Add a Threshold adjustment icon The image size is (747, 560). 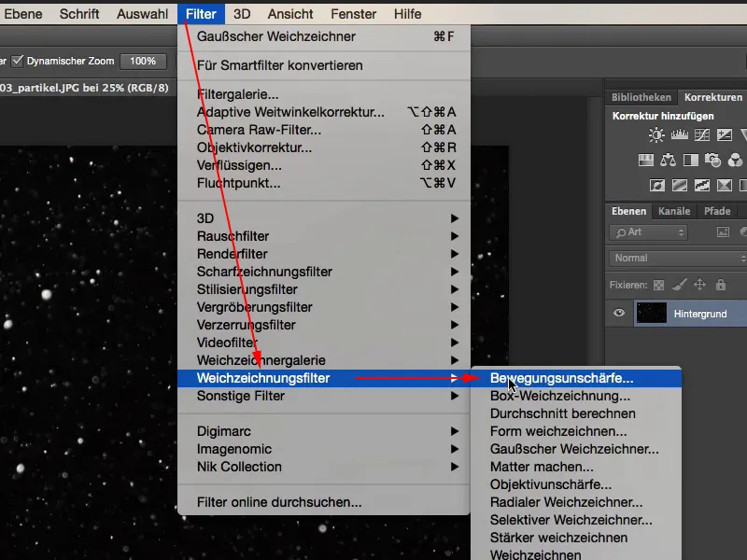click(702, 185)
